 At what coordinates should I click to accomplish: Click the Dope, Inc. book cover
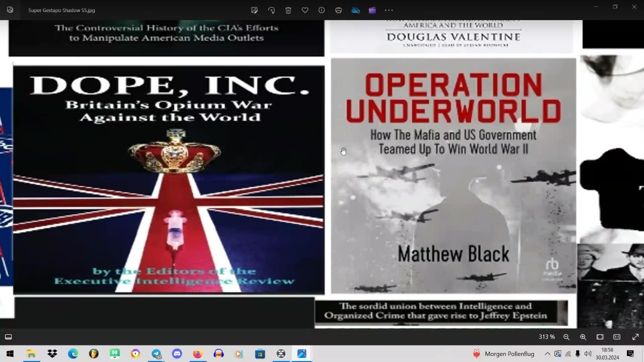pos(169,179)
